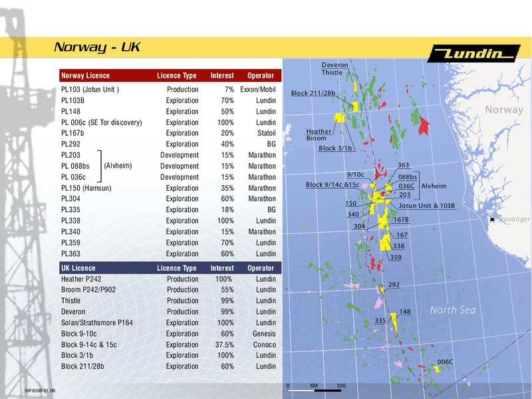Screen dimensions: 532x399
Task: Click the '338' map label
Action: point(398,246)
